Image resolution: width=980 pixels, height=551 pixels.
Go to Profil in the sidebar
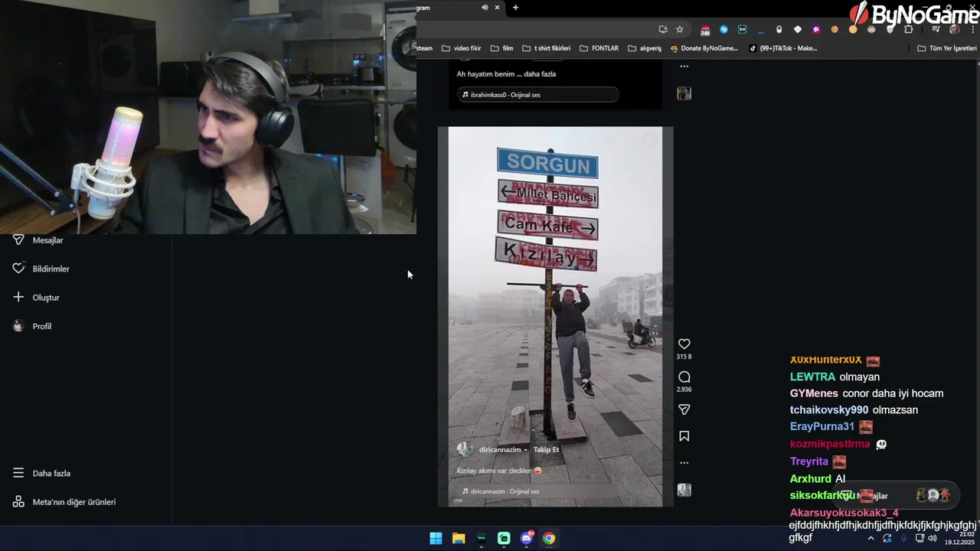click(42, 326)
